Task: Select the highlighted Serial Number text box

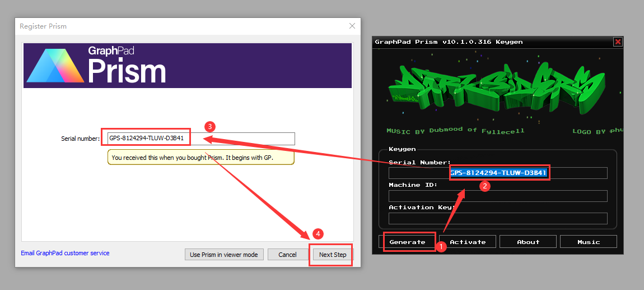Action: (x=498, y=173)
